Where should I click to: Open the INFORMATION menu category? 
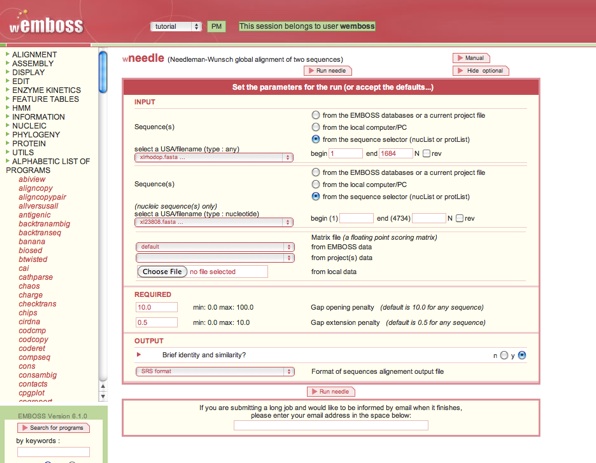[x=38, y=117]
